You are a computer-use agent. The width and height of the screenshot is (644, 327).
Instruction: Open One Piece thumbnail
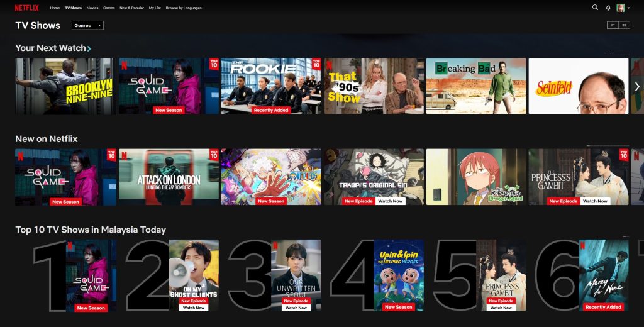click(271, 177)
